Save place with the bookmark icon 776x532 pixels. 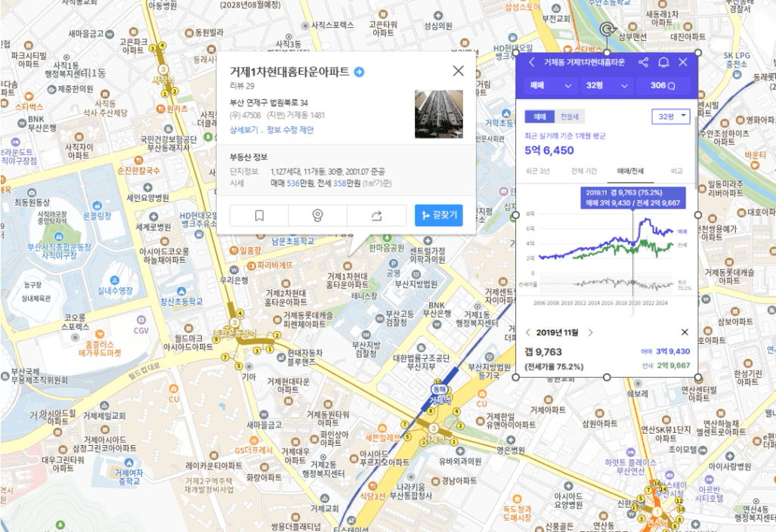[259, 215]
